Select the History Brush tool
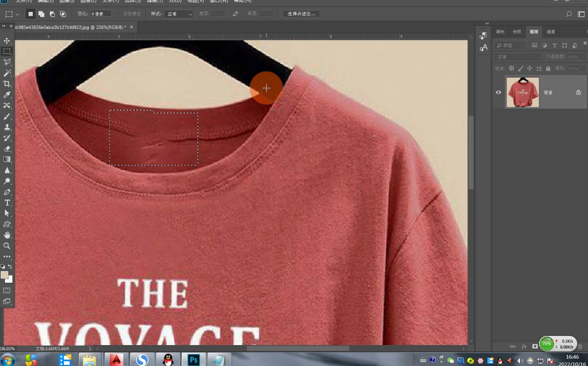The height and width of the screenshot is (366, 588). tap(7, 138)
